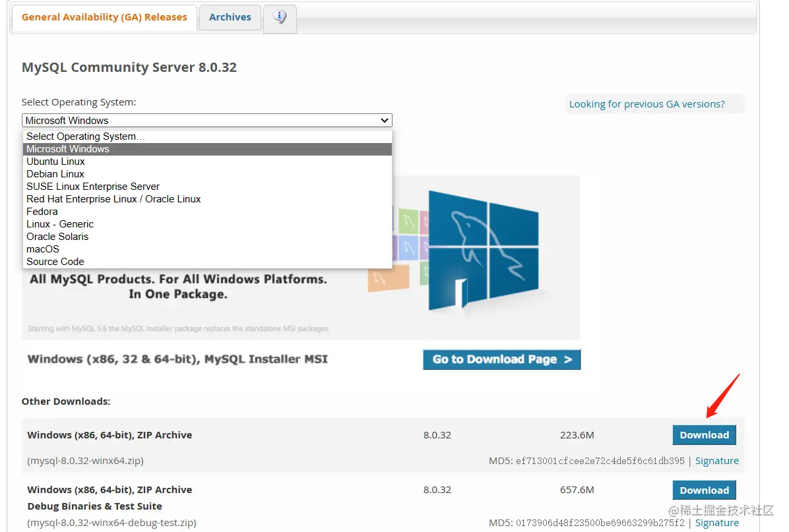Select General Availability (GA) Releases tab
The height and width of the screenshot is (532, 789).
pyautogui.click(x=104, y=17)
